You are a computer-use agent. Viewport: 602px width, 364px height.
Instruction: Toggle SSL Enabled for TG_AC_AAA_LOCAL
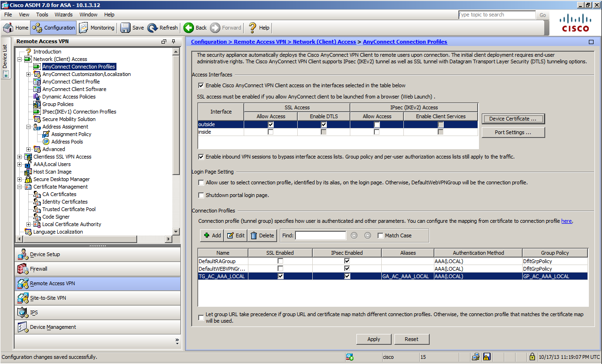click(280, 276)
